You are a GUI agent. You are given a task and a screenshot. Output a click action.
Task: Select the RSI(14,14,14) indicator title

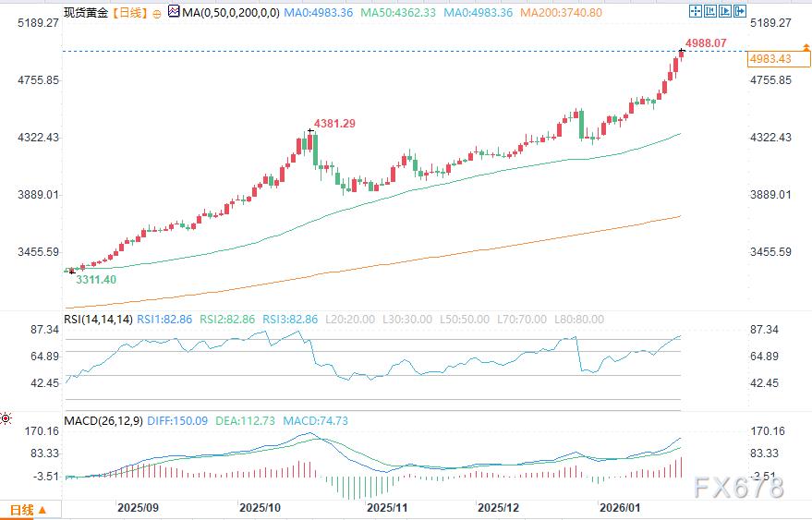click(x=98, y=319)
